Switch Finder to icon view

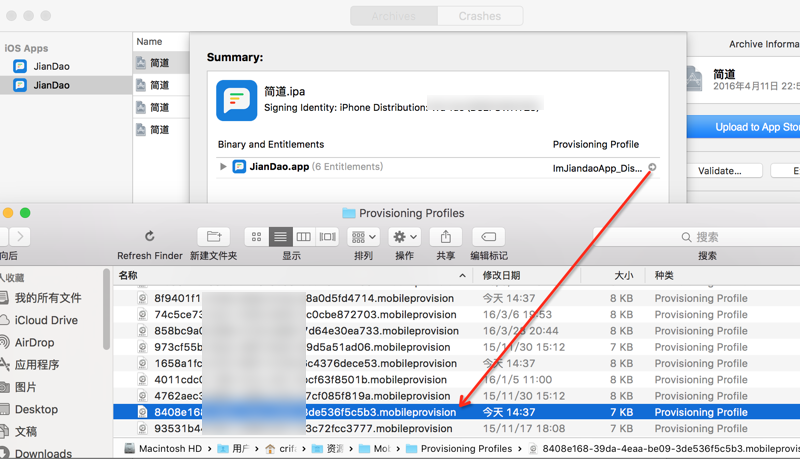256,237
